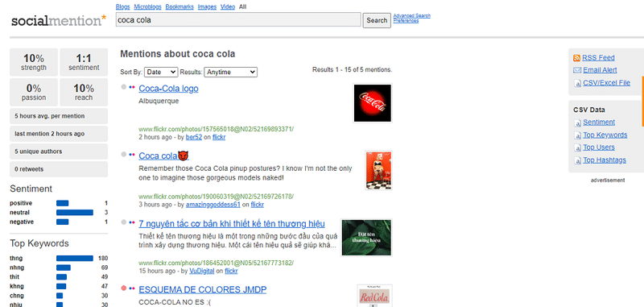Open the Coca-Cola logo mention link

168,89
